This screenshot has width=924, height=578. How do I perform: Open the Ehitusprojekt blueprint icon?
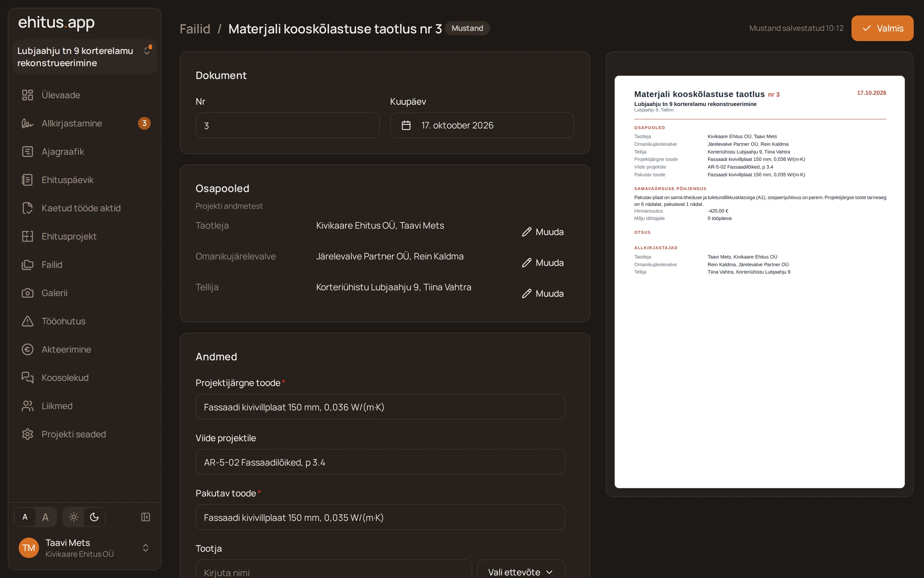coord(28,236)
